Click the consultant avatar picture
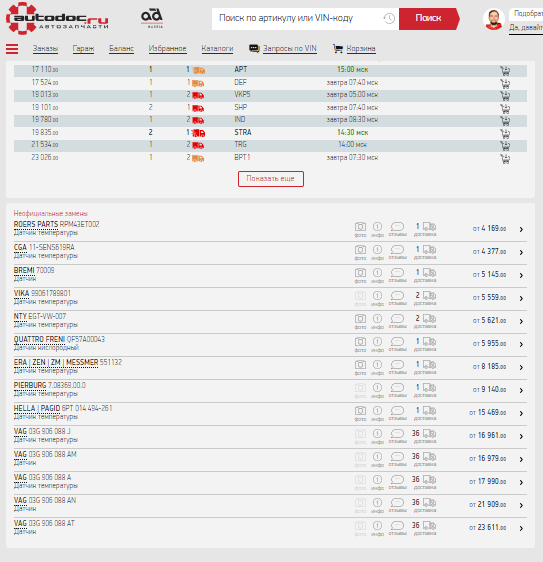This screenshot has height=562, width=543. 494,19
